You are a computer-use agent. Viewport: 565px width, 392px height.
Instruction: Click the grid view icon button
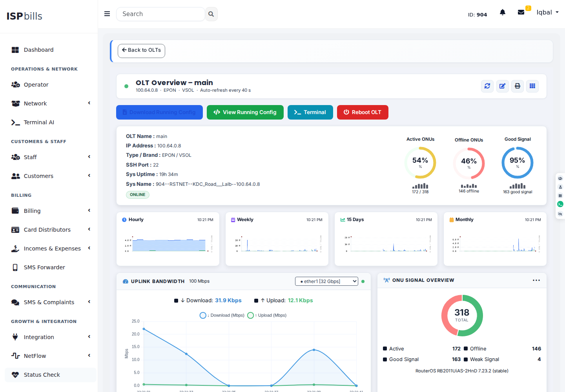tap(532, 86)
